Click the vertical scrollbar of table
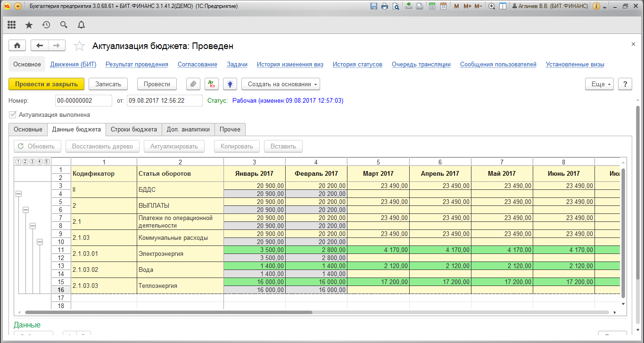The image size is (644, 343). pyautogui.click(x=623, y=233)
